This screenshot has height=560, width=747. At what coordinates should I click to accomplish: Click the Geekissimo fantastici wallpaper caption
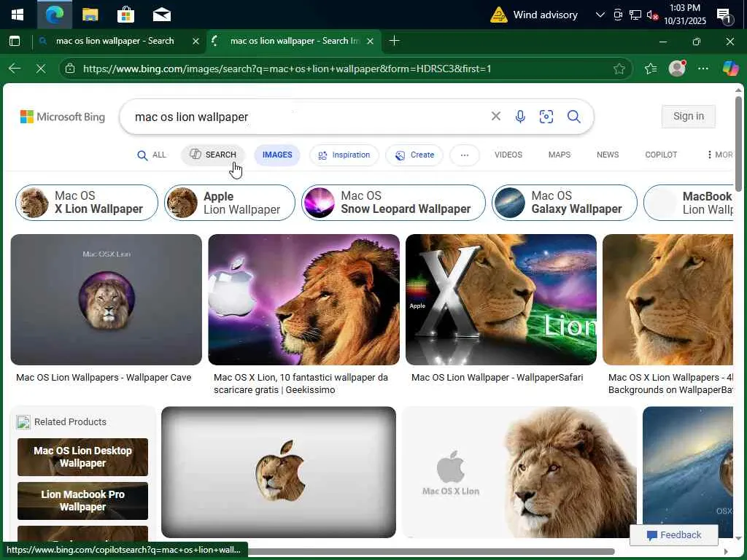point(301,384)
